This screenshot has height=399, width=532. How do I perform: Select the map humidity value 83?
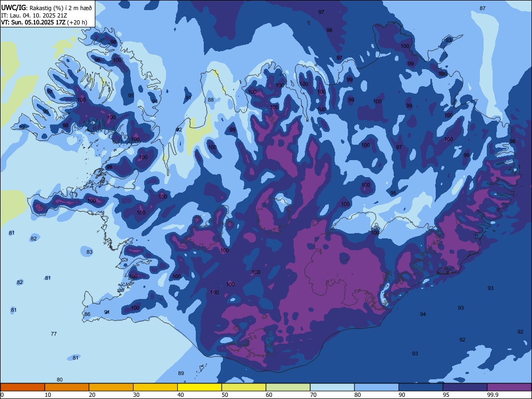[x=89, y=252]
